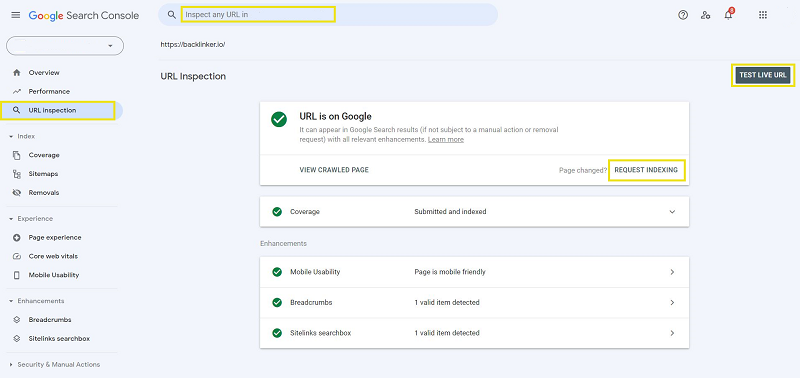
Task: Click the Coverage pages icon
Action: [x=17, y=155]
